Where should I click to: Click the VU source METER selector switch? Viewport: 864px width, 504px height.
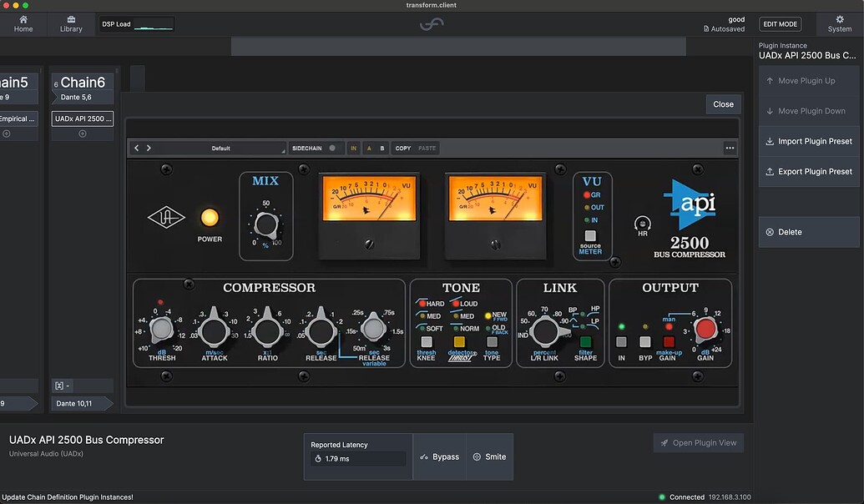tap(590, 236)
